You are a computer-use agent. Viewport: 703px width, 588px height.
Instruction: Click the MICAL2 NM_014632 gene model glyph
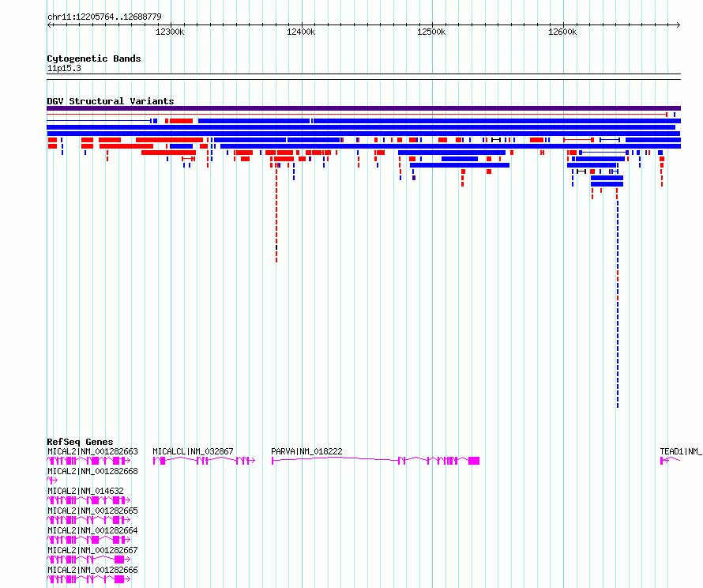[x=88, y=500]
